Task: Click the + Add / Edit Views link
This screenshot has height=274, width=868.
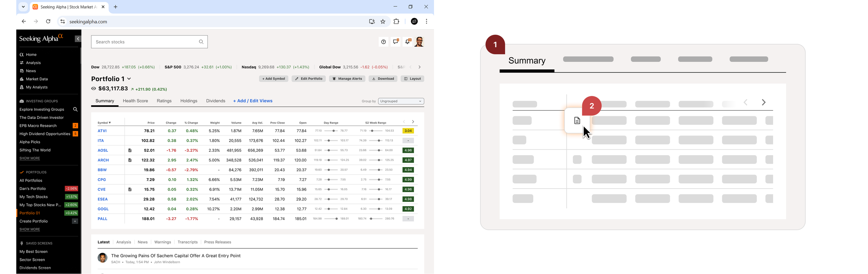Action: pyautogui.click(x=253, y=101)
